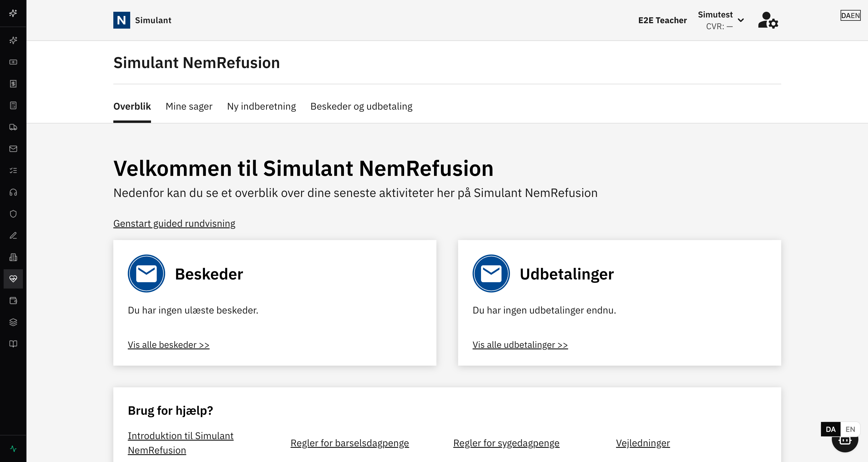Open the truck icon in sidebar
This screenshot has width=868, height=462.
point(13,127)
